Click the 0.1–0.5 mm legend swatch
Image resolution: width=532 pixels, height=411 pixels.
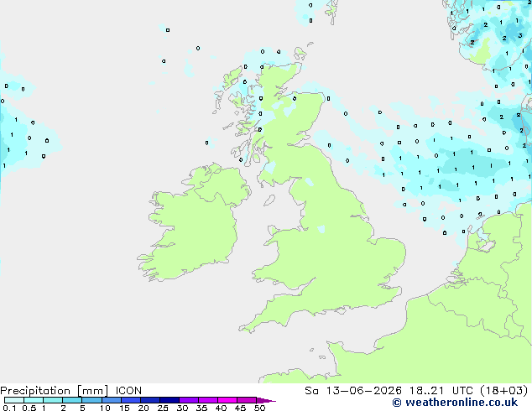[x=14, y=400]
